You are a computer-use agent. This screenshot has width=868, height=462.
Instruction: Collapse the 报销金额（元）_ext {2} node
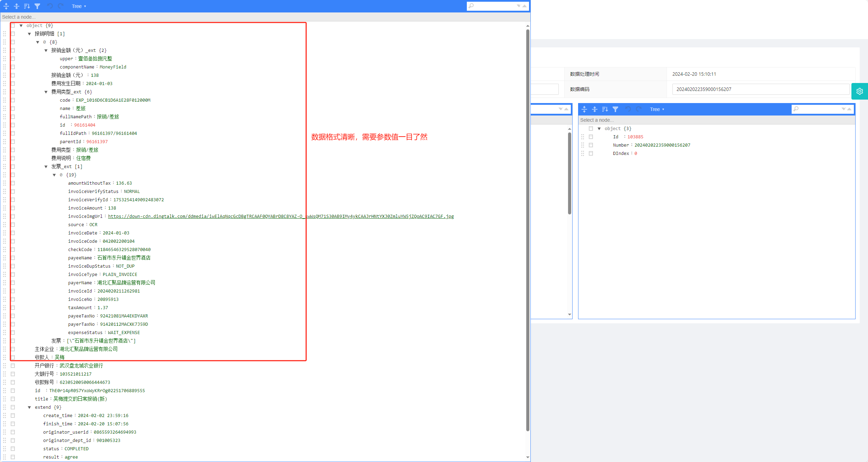click(46, 50)
